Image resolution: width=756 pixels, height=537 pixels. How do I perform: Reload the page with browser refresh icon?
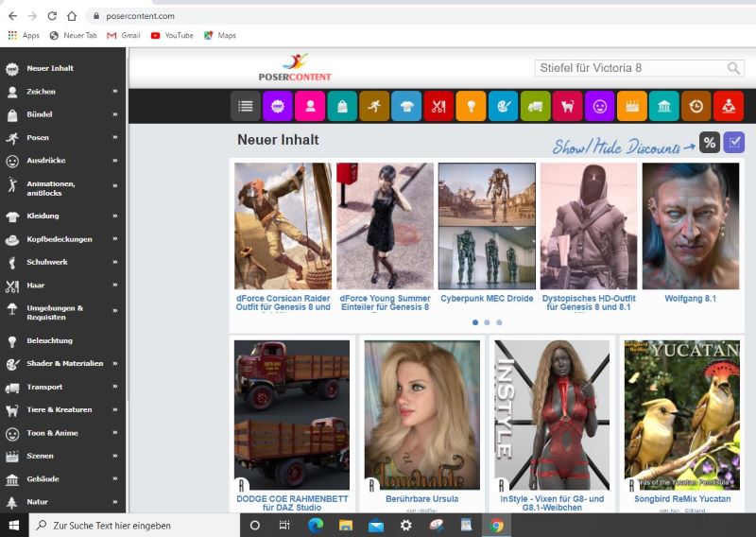(x=52, y=16)
